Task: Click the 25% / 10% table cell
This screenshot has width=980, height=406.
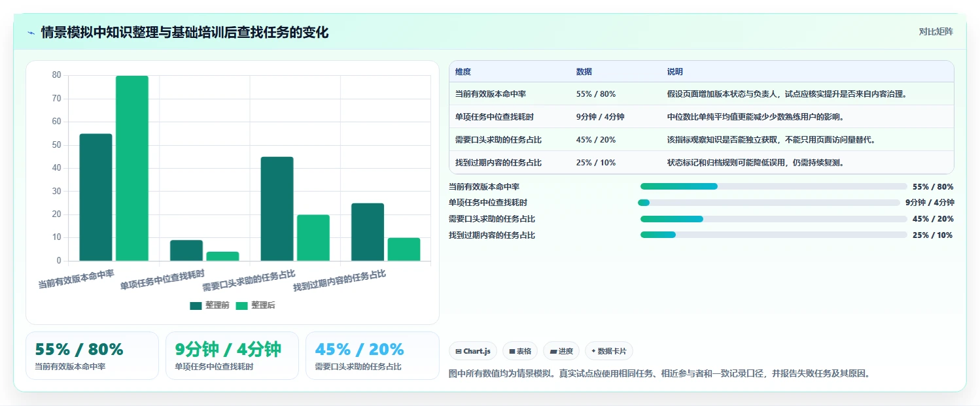Action: pyautogui.click(x=596, y=163)
